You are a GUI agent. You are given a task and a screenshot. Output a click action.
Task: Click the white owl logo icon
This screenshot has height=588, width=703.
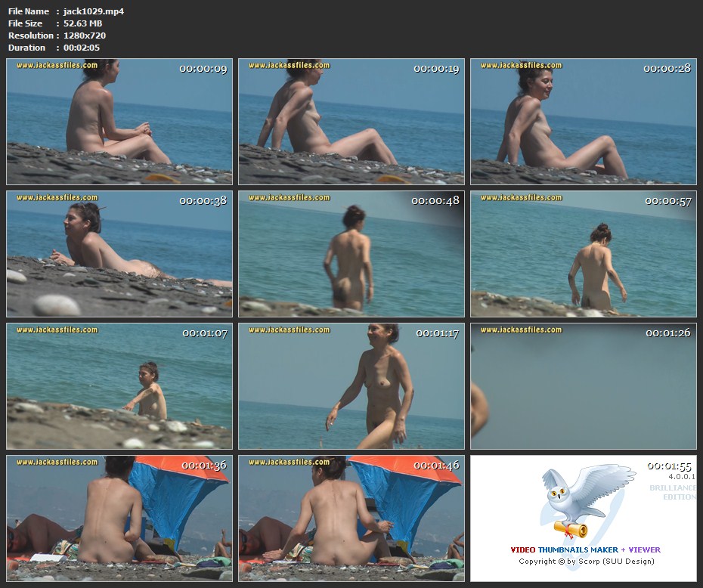click(x=582, y=495)
